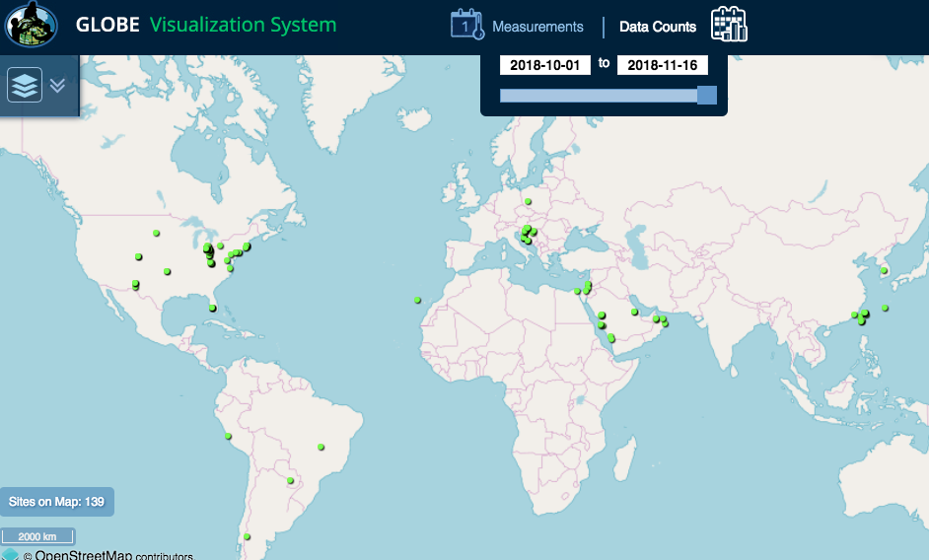This screenshot has height=560, width=929.
Task: Open the map layers panel icon
Action: tap(25, 85)
